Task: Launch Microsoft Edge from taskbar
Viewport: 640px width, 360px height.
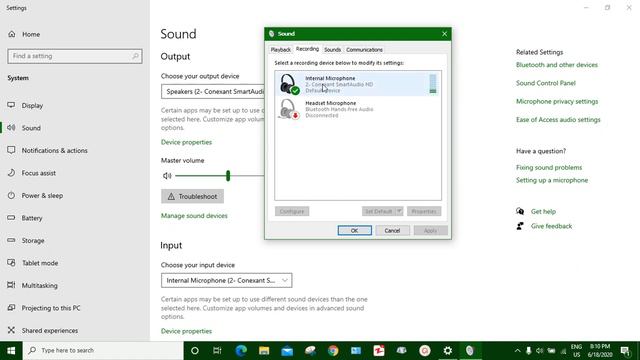Action: point(241,351)
